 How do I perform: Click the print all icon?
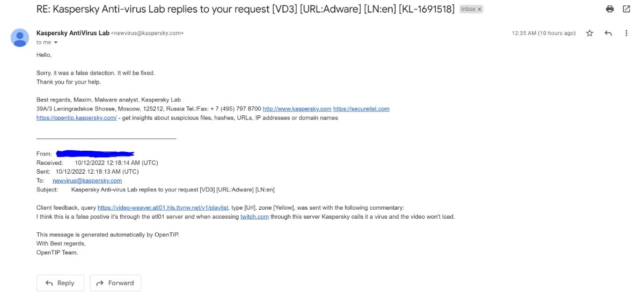pyautogui.click(x=610, y=9)
